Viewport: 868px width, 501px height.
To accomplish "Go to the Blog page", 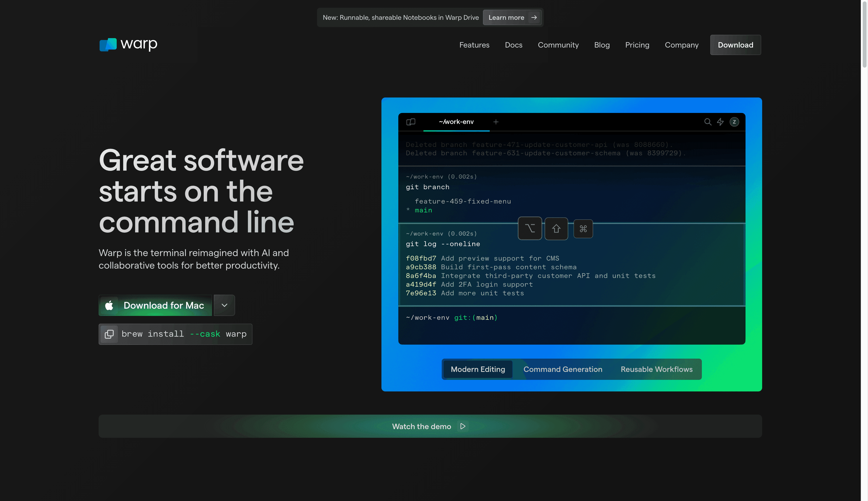I will tap(602, 45).
